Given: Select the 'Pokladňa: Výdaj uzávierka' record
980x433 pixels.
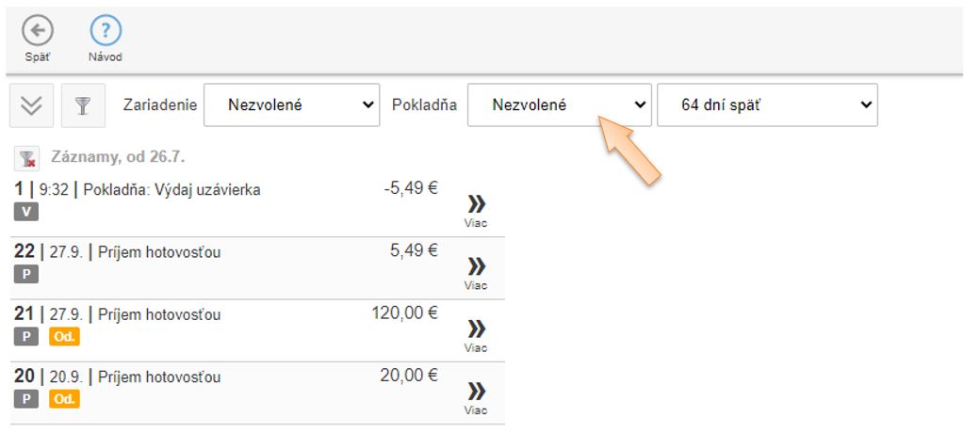Looking at the screenshot, I should pos(171,190).
